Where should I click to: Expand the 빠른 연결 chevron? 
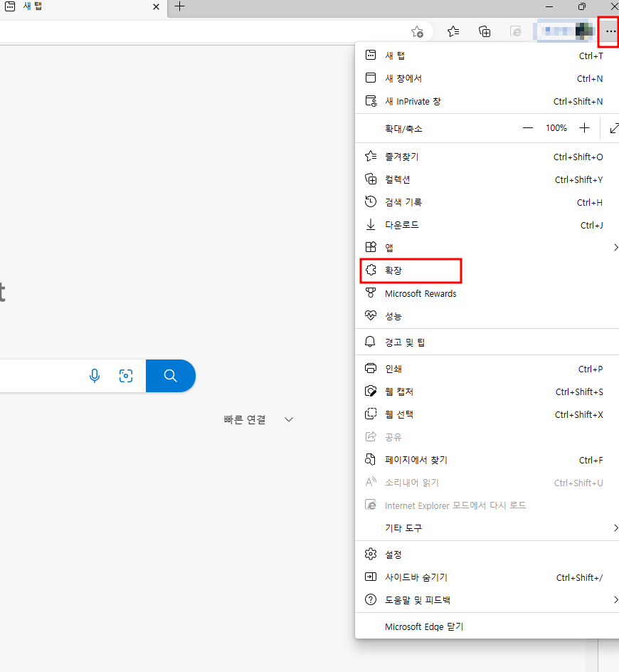(x=289, y=419)
